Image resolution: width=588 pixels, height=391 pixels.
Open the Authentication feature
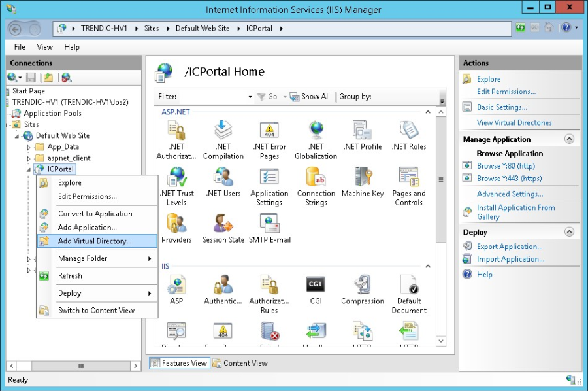[223, 290]
